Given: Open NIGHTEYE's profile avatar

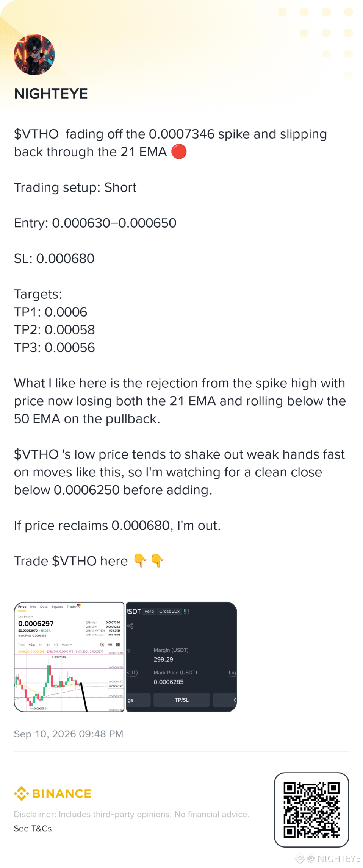Looking at the screenshot, I should [x=34, y=55].
